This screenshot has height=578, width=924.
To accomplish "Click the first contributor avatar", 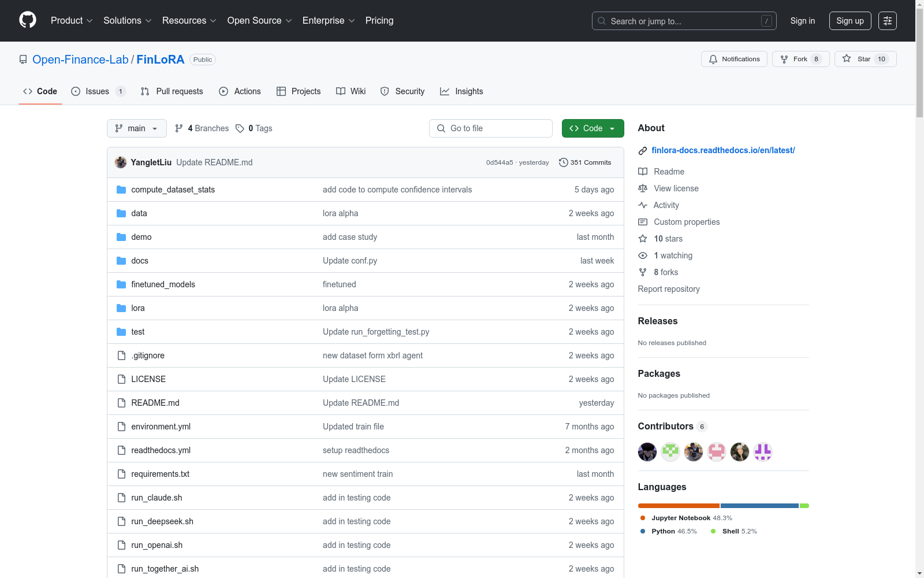I will (x=647, y=452).
